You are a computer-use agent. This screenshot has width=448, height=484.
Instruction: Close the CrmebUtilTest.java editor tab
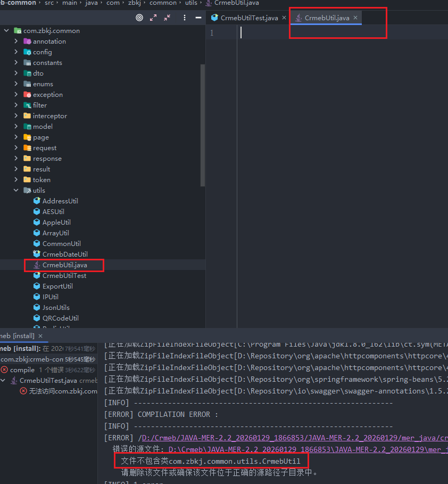(x=284, y=18)
